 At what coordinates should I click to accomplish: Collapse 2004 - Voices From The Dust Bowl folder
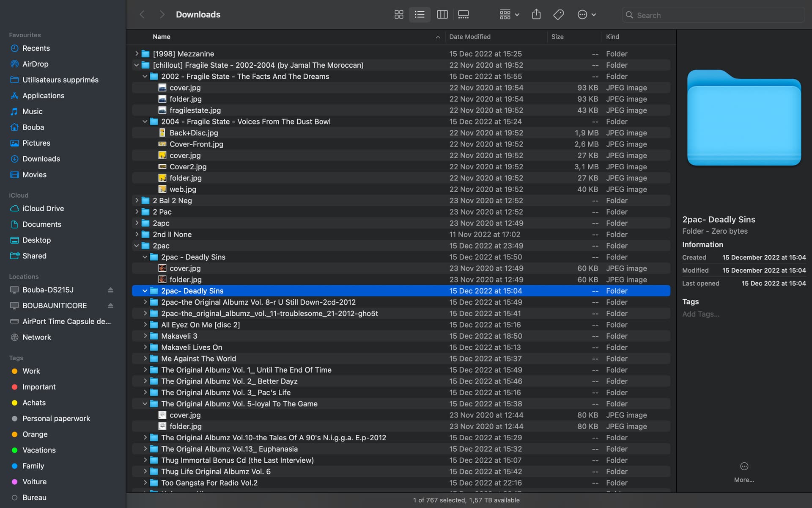(145, 121)
